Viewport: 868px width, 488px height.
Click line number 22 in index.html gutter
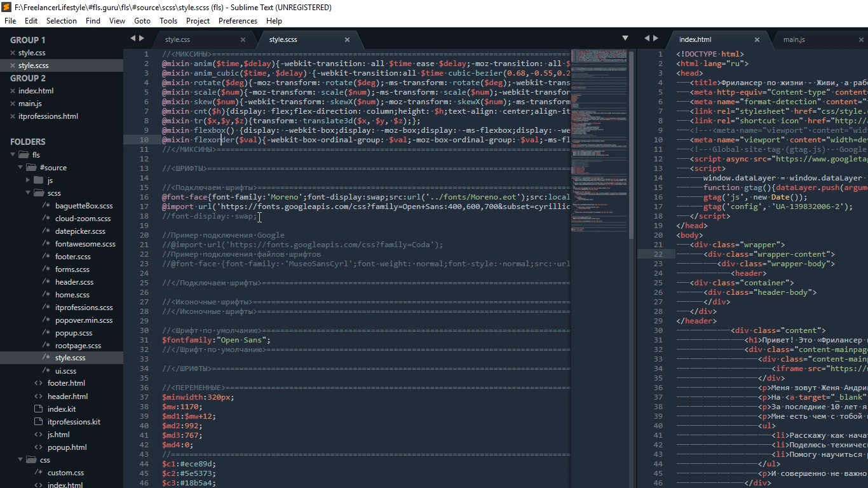point(658,254)
